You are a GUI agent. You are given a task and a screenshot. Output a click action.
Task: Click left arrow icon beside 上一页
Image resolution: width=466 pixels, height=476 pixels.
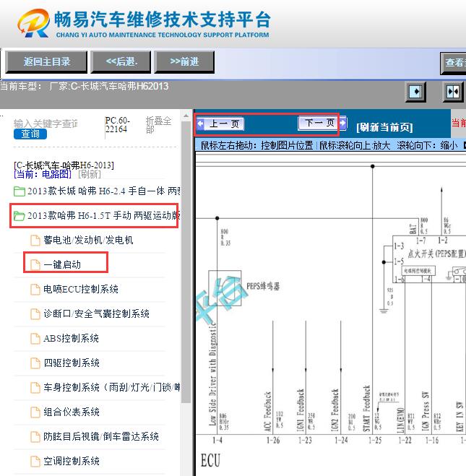coord(200,124)
